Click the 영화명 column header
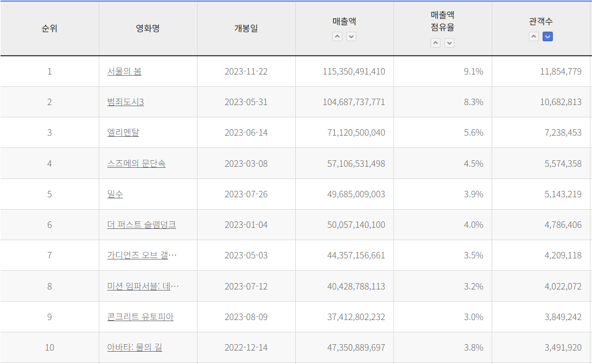The height and width of the screenshot is (364, 592). (x=148, y=28)
